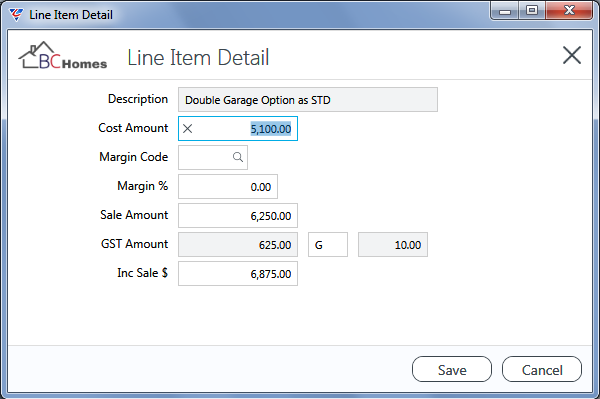The height and width of the screenshot is (399, 600).
Task: Save the line item
Action: [452, 369]
